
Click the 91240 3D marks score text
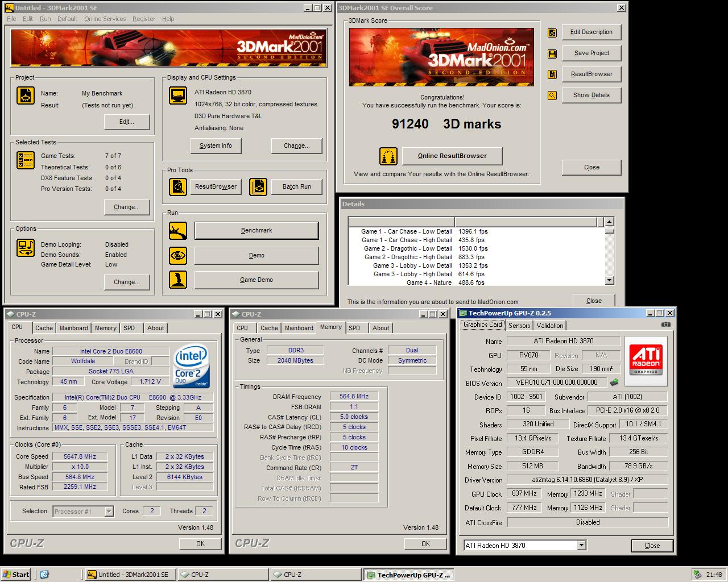pyautogui.click(x=446, y=124)
